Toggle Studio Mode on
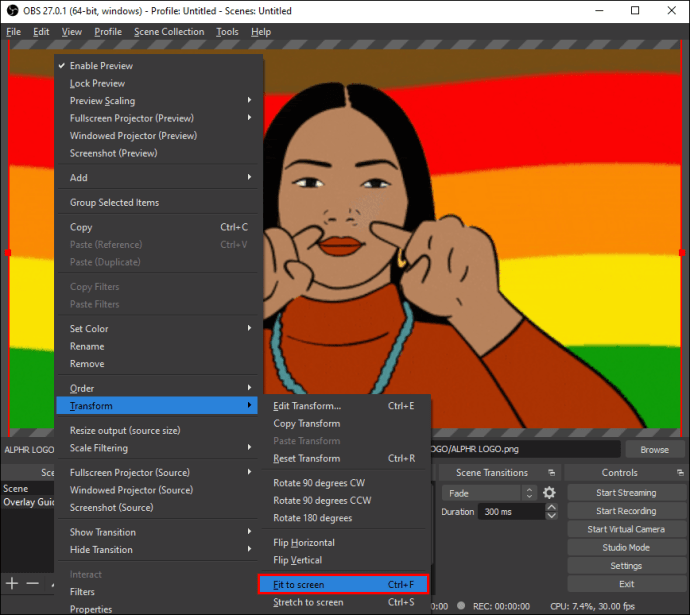The height and width of the screenshot is (615, 690). (626, 548)
